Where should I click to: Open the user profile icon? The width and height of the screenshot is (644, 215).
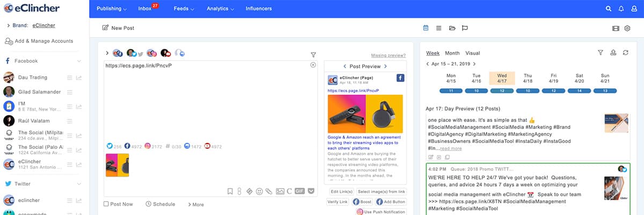pyautogui.click(x=634, y=9)
